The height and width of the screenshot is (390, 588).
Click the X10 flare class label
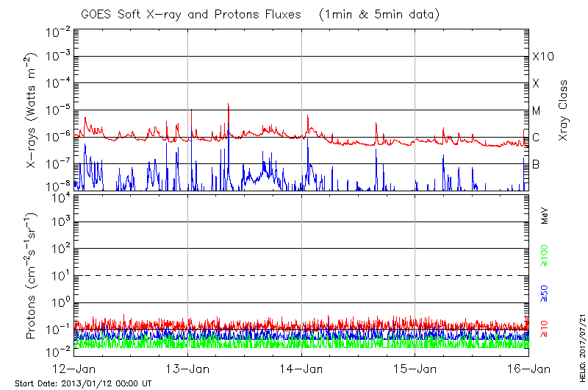click(542, 57)
